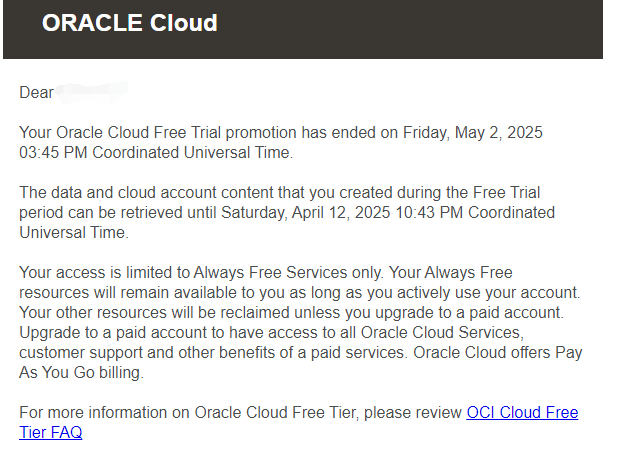This screenshot has width=621, height=461.
Task: Click the Oracle Cloud offers Pay text
Action: click(497, 352)
